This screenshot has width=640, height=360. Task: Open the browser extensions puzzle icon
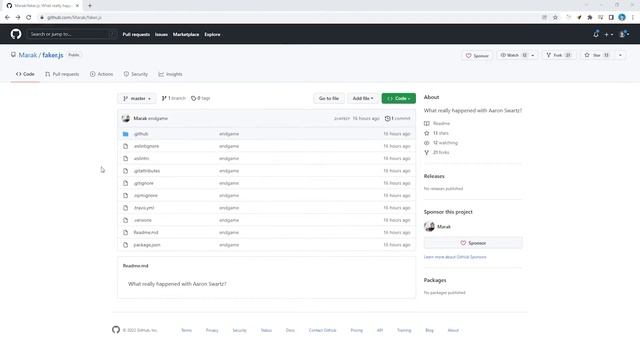pos(590,18)
